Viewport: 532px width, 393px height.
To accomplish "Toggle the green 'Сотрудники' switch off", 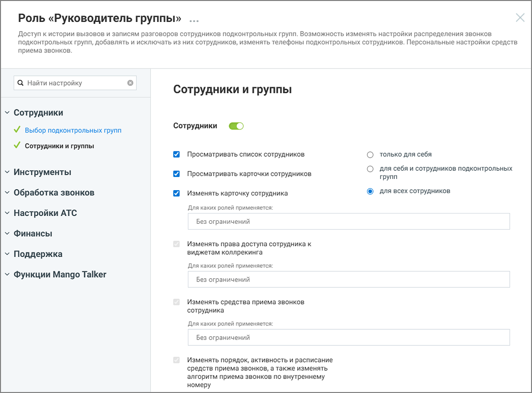I will [x=236, y=126].
